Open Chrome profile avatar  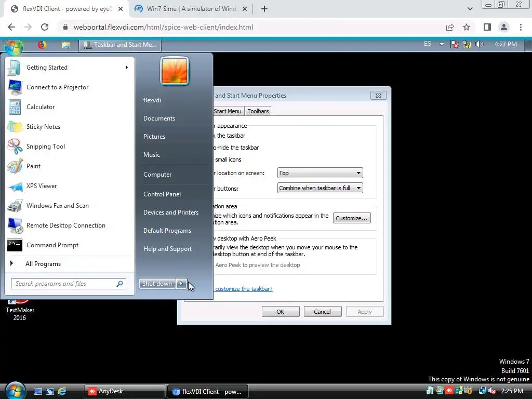[504, 27]
